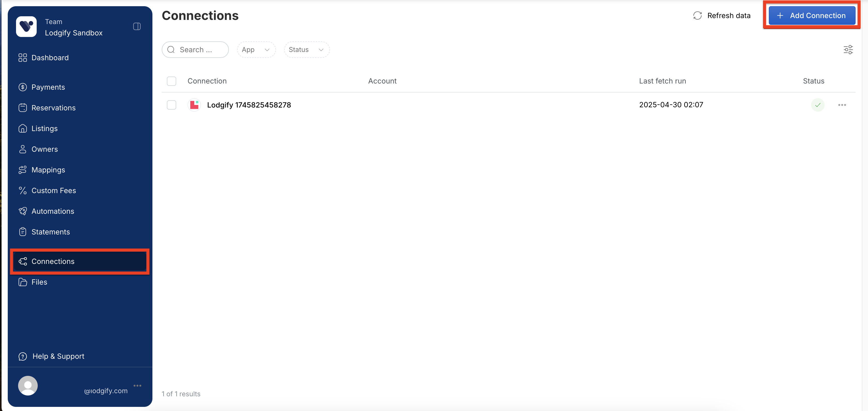
Task: Select all connections header checkbox
Action: 172,81
